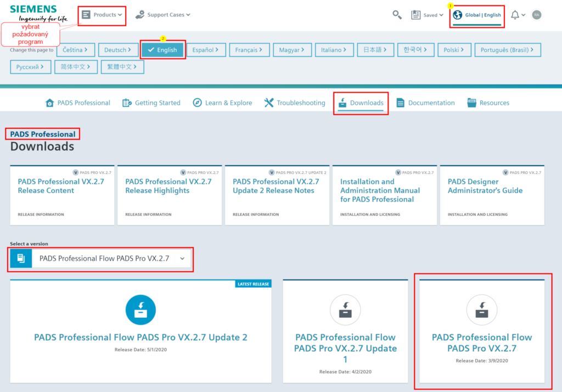Switch to the Downloads tab

(x=361, y=103)
